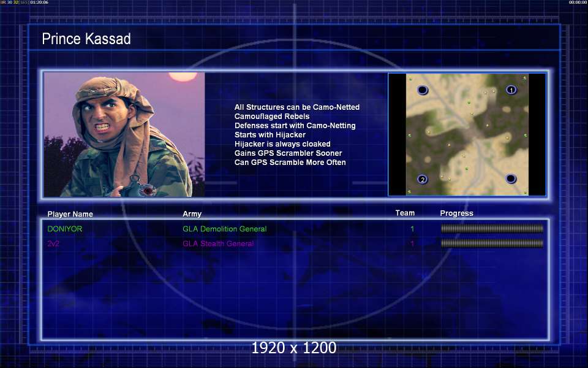This screenshot has width=588, height=368.
Task: Select the player named 2v2
Action: (53, 243)
